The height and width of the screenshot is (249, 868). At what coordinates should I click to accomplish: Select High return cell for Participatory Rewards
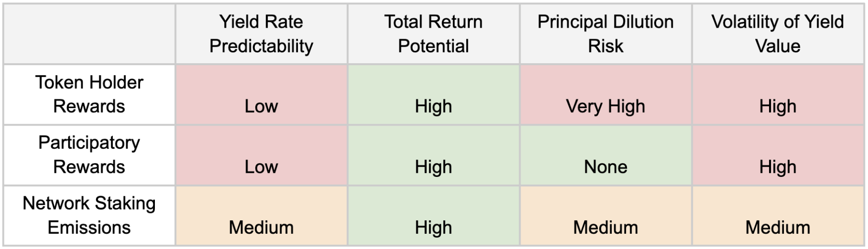[434, 155]
